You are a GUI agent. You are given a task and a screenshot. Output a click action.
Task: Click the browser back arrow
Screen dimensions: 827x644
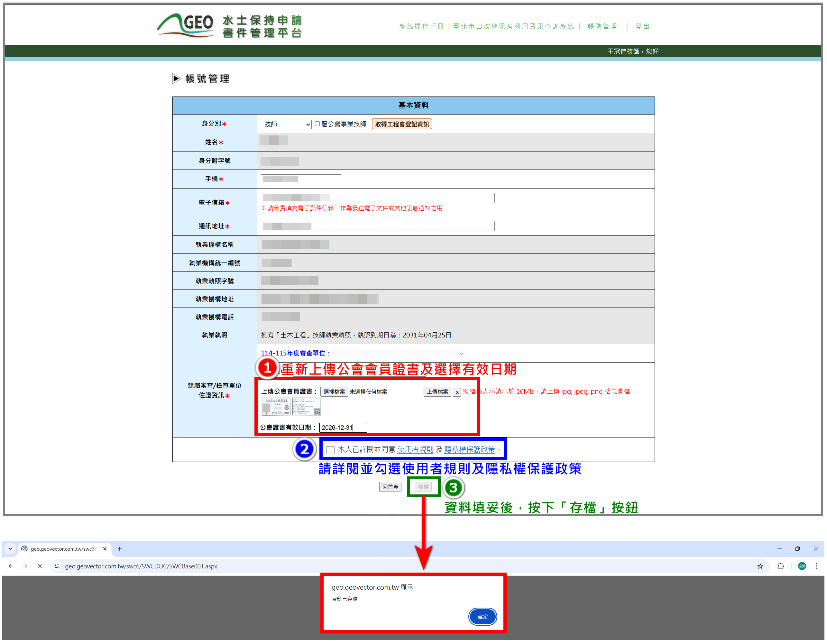coord(11,566)
